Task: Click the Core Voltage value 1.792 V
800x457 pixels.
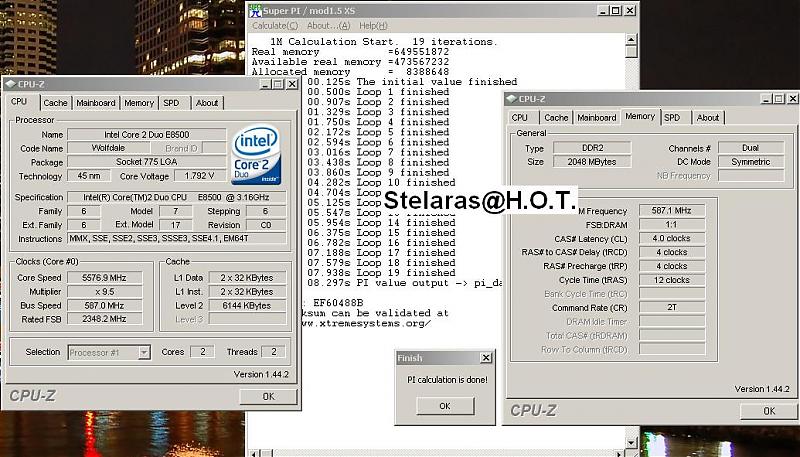Action: coord(200,176)
